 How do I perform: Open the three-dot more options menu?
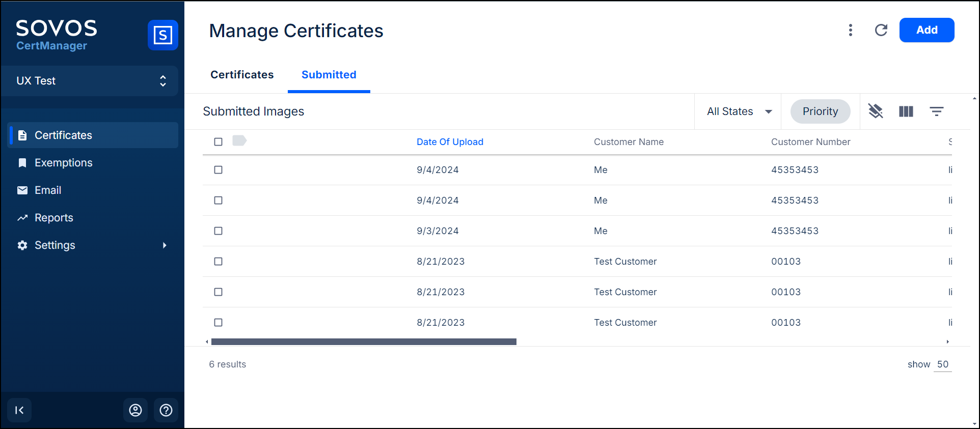850,30
